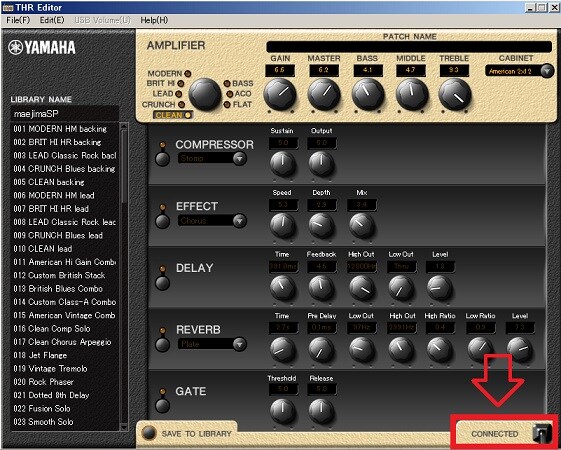The image size is (561, 450).
Task: Click the Reverb High Ratio knob
Action: 440,349
